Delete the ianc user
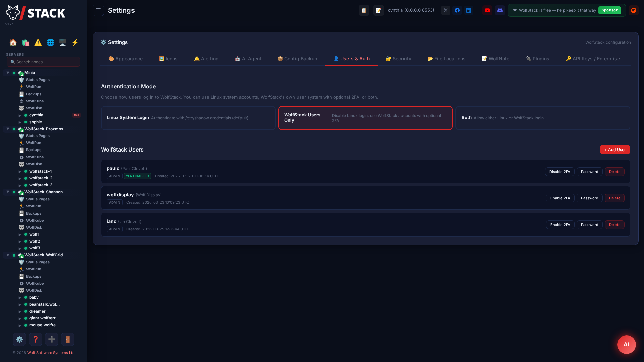The height and width of the screenshot is (362, 644). [x=614, y=225]
